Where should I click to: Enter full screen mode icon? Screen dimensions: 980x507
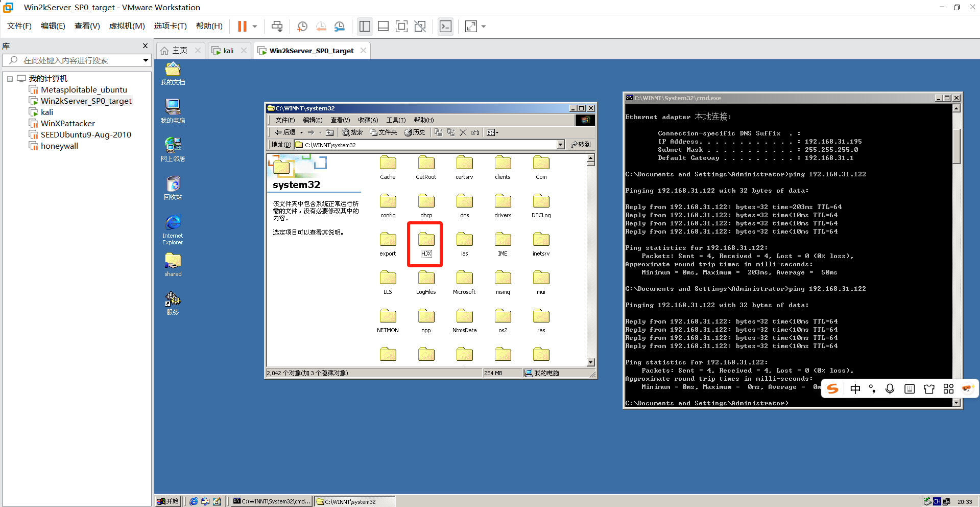[402, 26]
